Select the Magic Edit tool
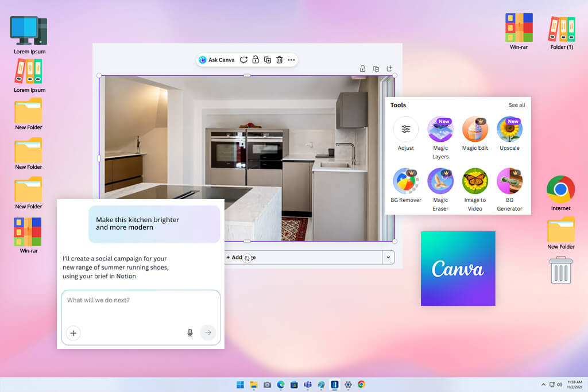The image size is (588, 392). pyautogui.click(x=475, y=134)
